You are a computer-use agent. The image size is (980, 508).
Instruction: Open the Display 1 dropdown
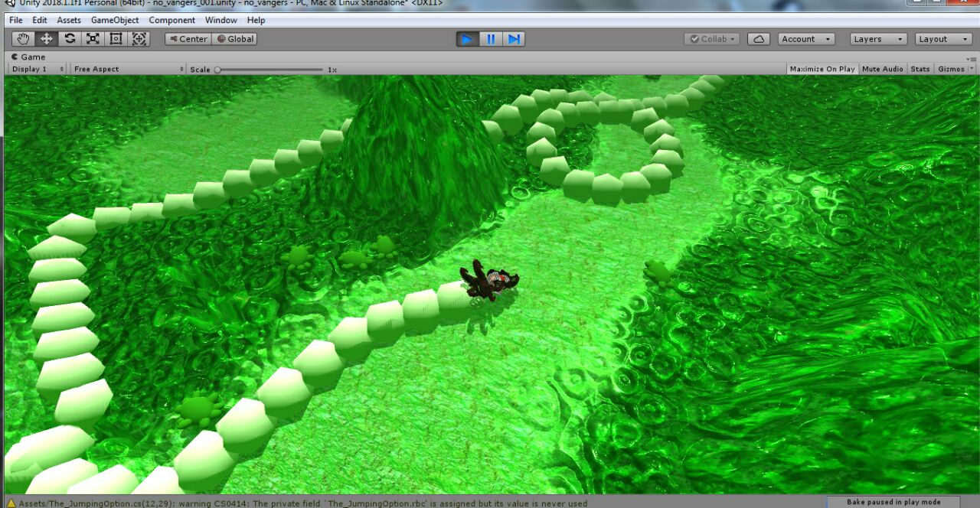click(37, 69)
